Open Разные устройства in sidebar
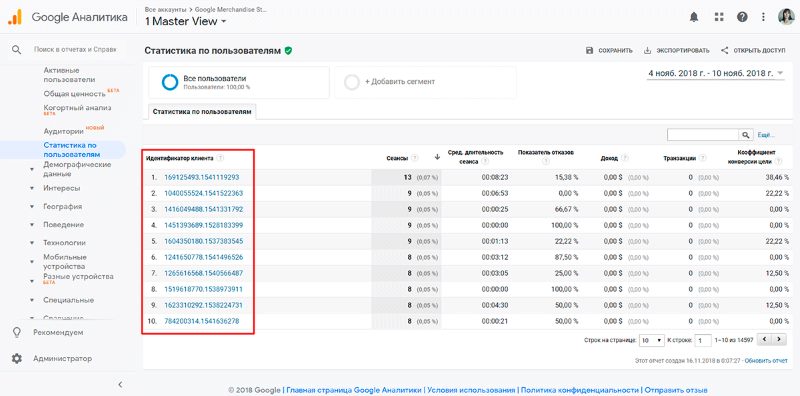This screenshot has width=800, height=396. coord(79,277)
